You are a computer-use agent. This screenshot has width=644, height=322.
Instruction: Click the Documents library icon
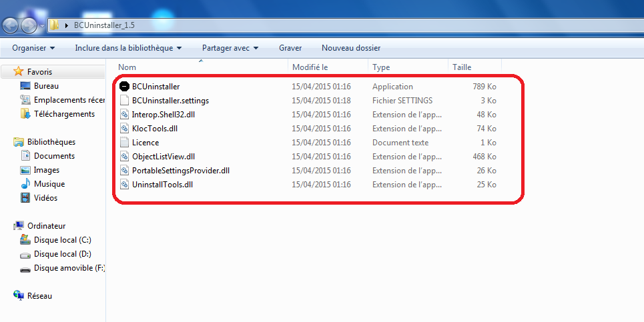coord(25,156)
